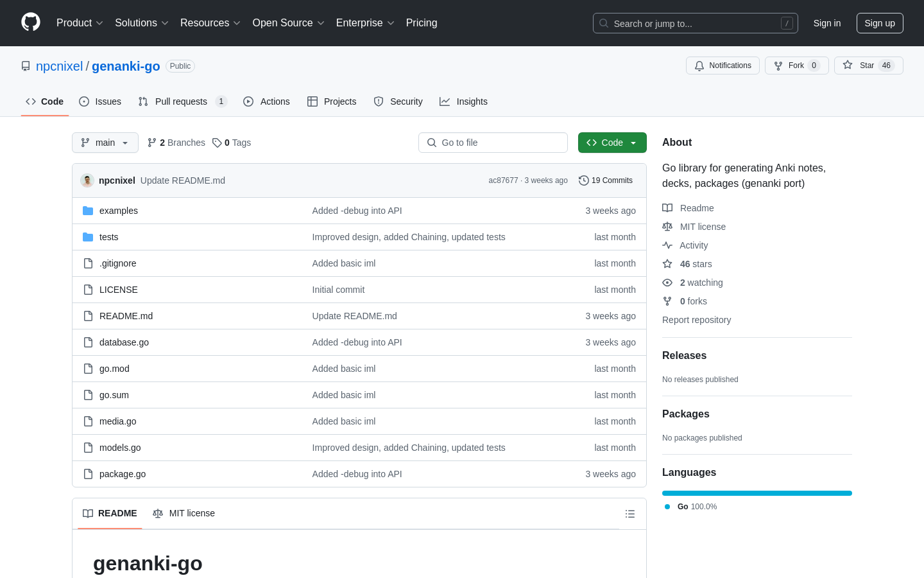
Task: Focus the Go to file field
Action: [493, 143]
